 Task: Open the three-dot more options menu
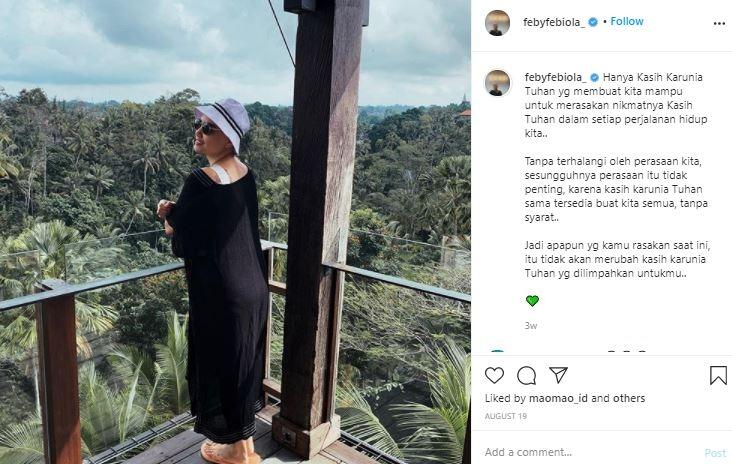tap(719, 23)
